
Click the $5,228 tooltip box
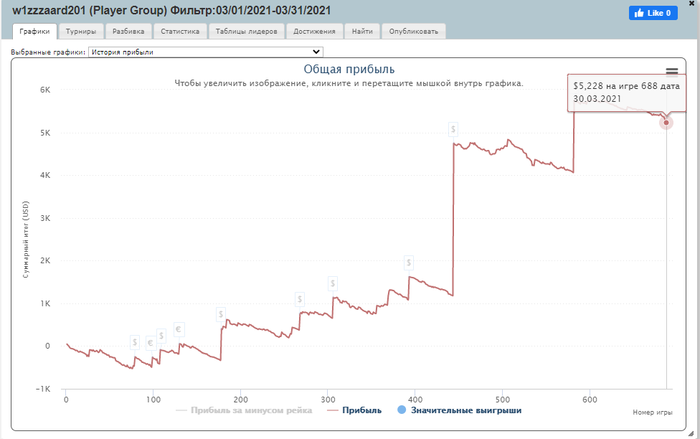[626, 92]
